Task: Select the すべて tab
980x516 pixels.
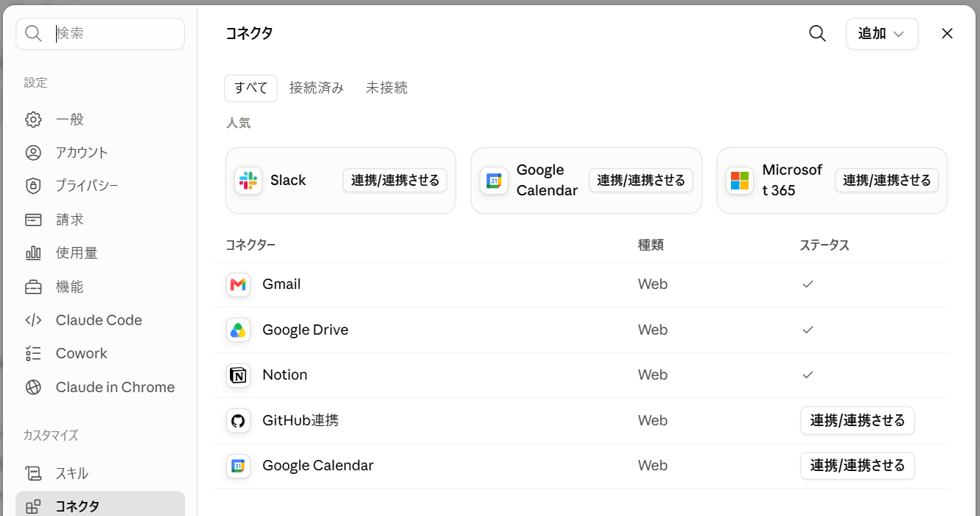Action: click(x=251, y=88)
